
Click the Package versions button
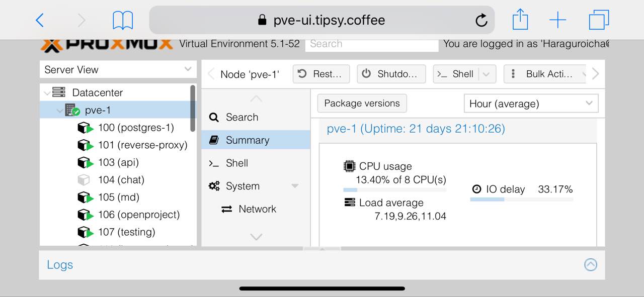click(x=362, y=104)
